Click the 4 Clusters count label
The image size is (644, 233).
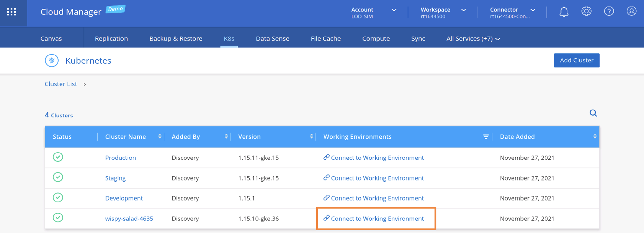pyautogui.click(x=59, y=115)
